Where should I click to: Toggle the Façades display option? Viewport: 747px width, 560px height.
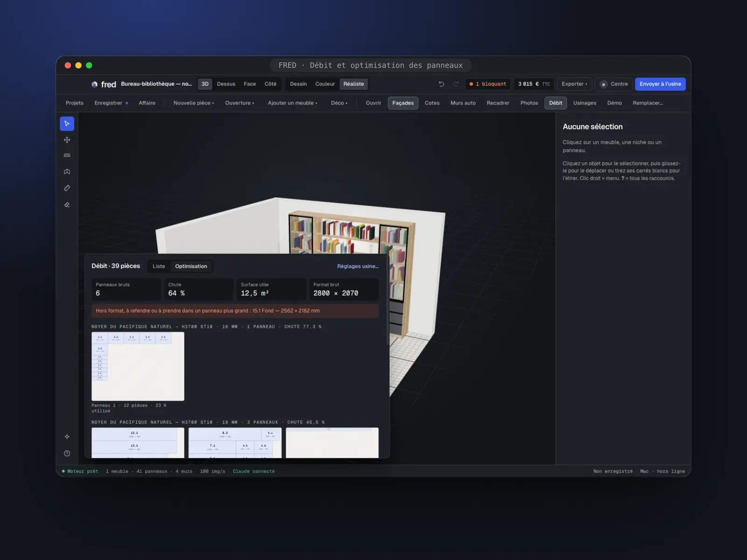(x=403, y=103)
